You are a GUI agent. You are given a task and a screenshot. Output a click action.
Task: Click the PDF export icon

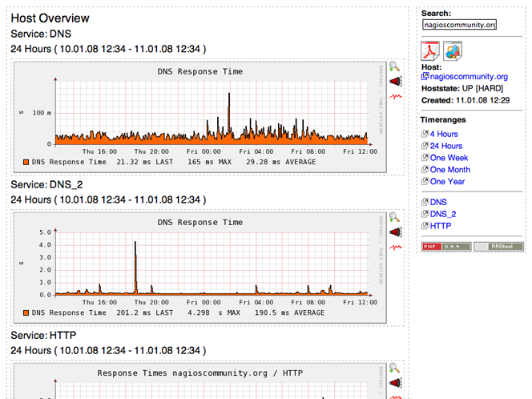[431, 50]
